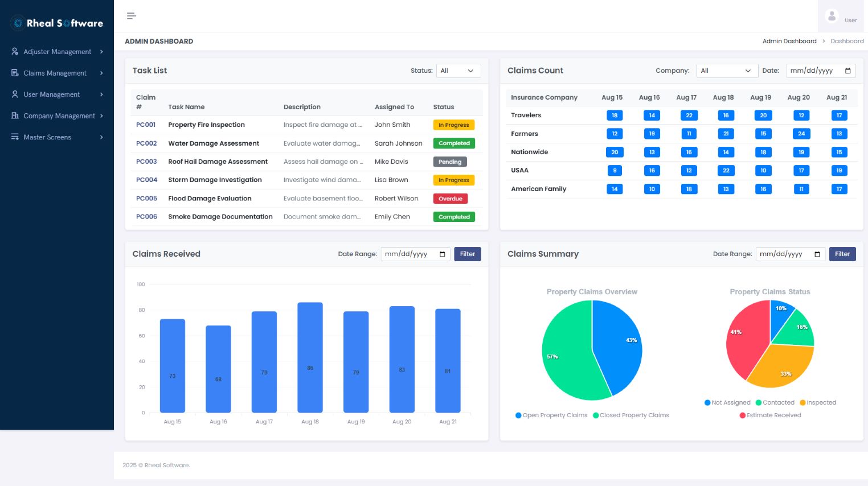The width and height of the screenshot is (868, 486).
Task: Toggle Contacted legend item
Action: [775, 402]
